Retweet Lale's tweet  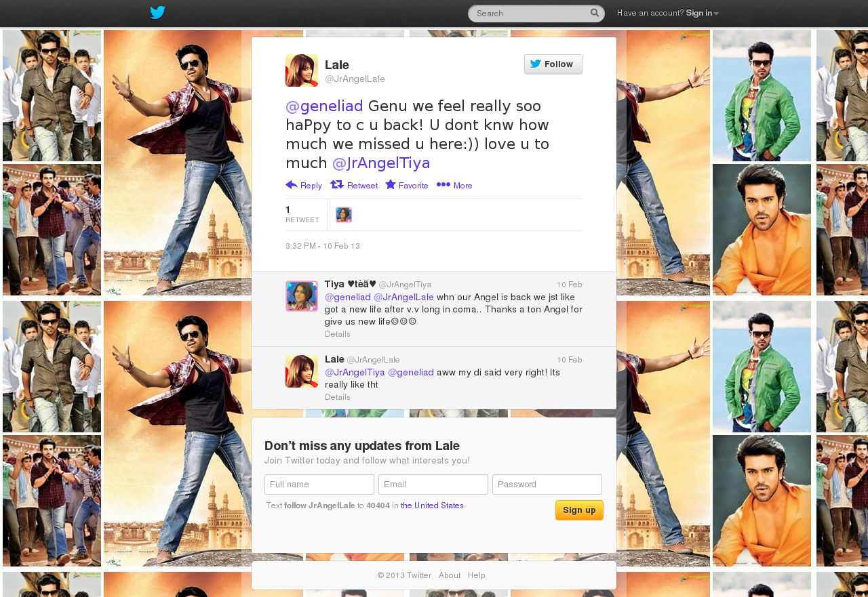point(354,185)
